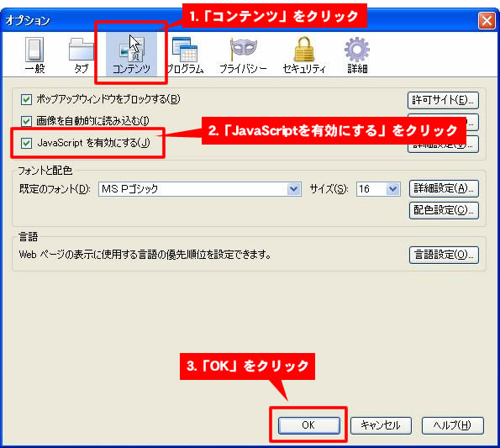The image size is (500, 448).
Task: Toggle JavaScript を有効にする checkbox
Action: point(26,143)
